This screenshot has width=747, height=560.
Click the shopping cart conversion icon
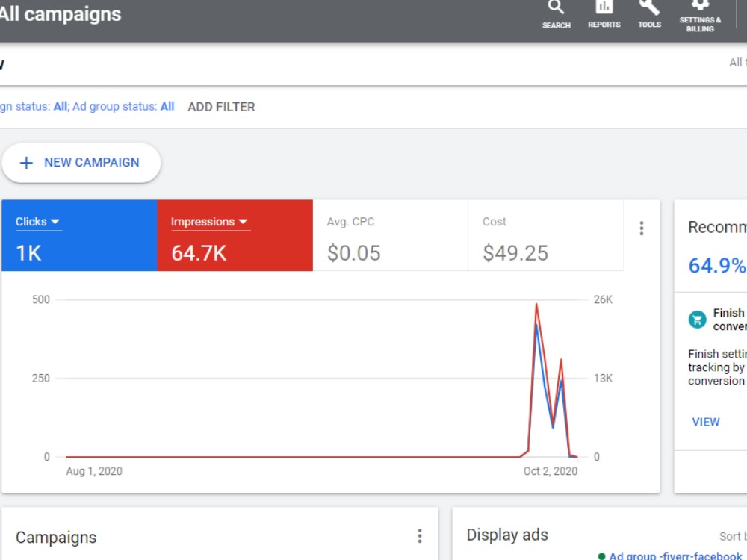pos(698,320)
